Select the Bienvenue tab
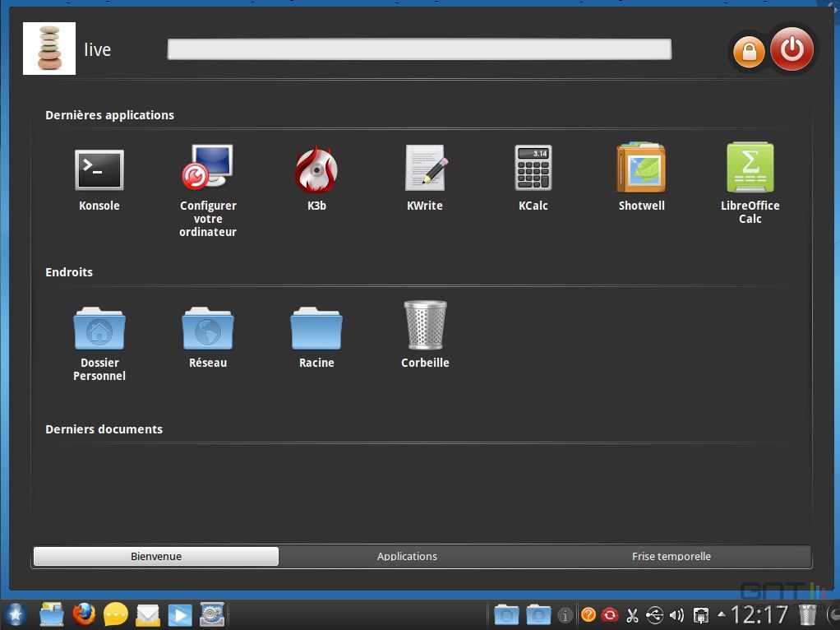This screenshot has width=840, height=630. (156, 557)
